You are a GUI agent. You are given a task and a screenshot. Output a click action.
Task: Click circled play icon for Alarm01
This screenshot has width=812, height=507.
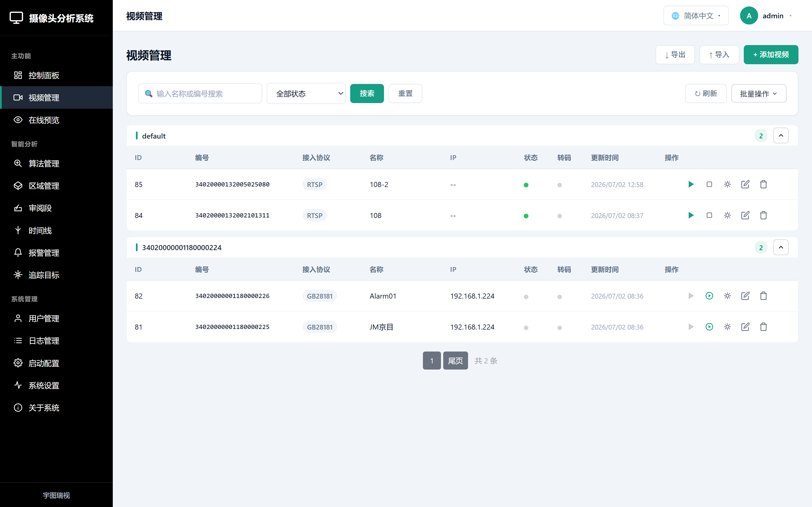pos(709,296)
